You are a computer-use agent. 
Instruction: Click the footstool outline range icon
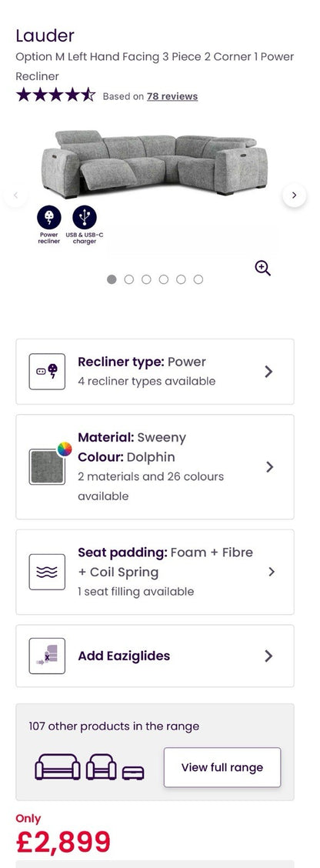tap(133, 773)
